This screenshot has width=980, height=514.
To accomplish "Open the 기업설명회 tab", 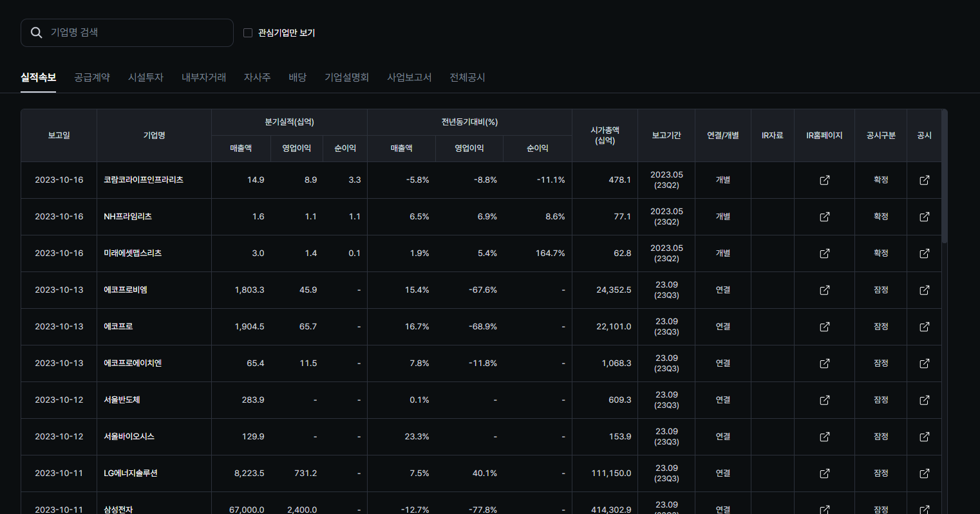I will coord(346,77).
